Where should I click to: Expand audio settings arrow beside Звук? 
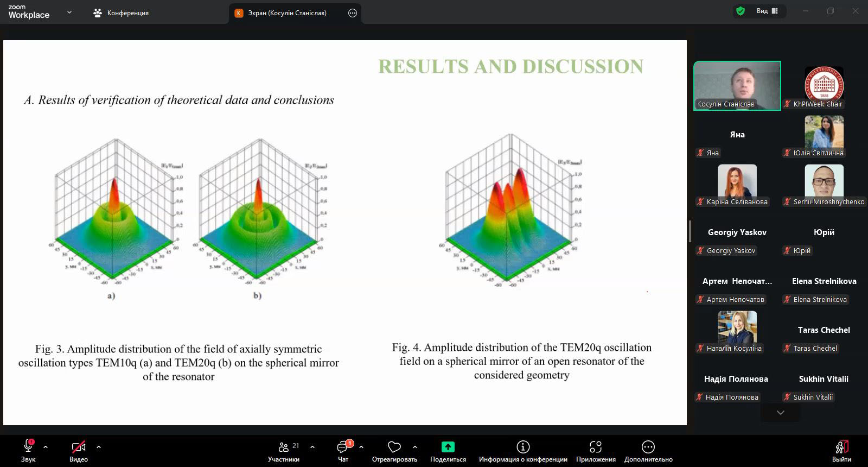(x=46, y=447)
